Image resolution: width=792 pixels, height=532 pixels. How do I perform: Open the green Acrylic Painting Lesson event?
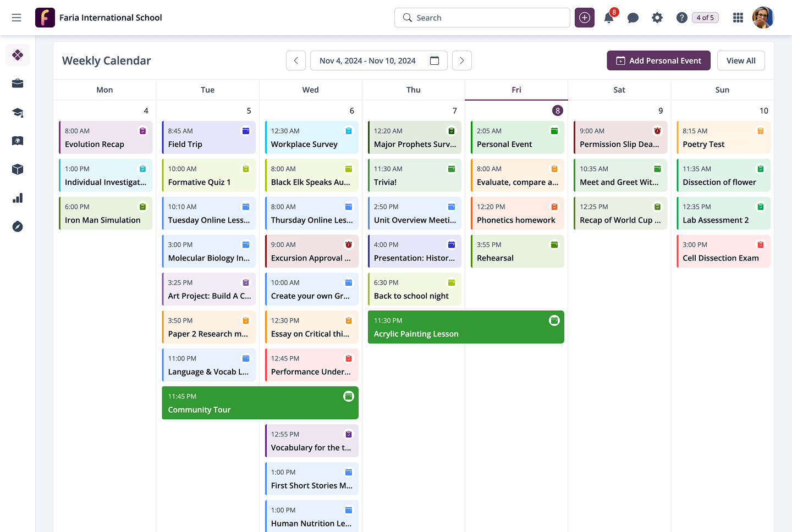click(466, 328)
